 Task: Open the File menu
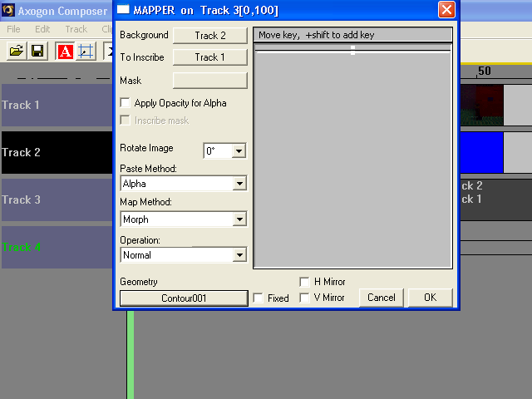pyautogui.click(x=13, y=29)
